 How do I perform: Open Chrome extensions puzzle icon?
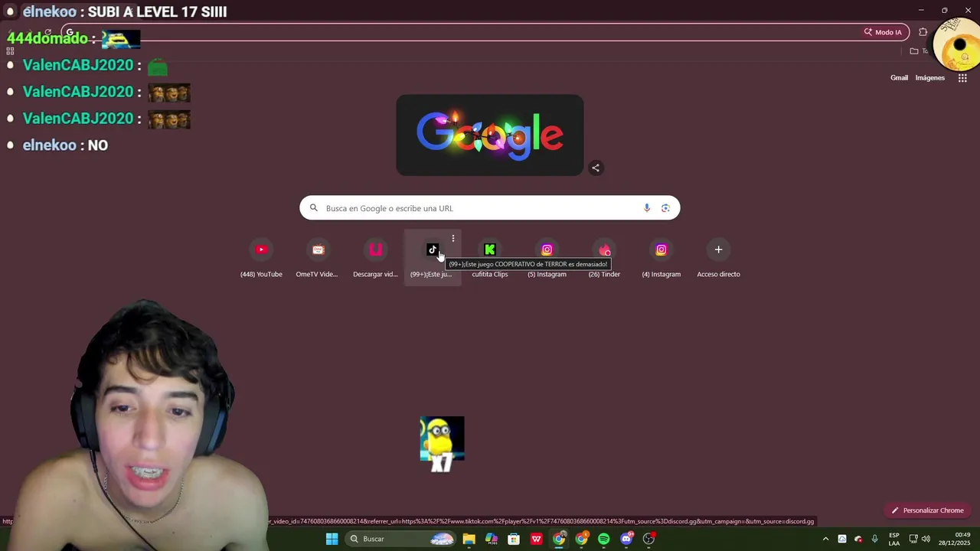[923, 32]
